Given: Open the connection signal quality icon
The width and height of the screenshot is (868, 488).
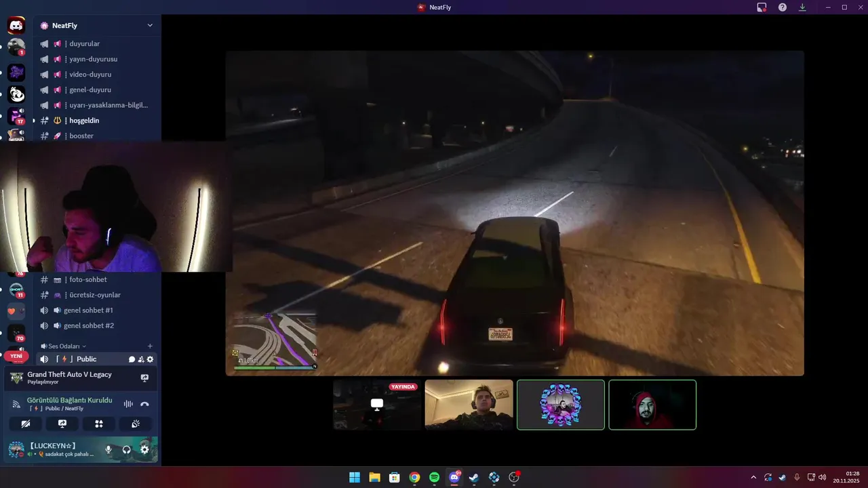Looking at the screenshot, I should tap(16, 404).
